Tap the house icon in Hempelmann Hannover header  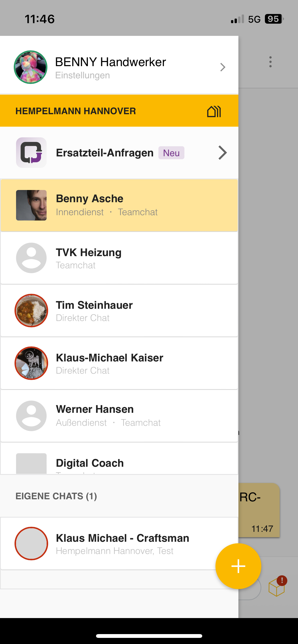tap(214, 111)
